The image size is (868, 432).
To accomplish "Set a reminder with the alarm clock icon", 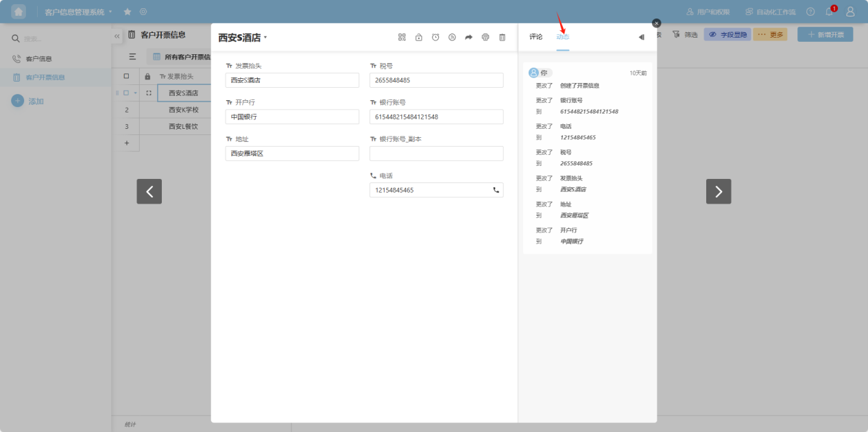I will coord(435,38).
